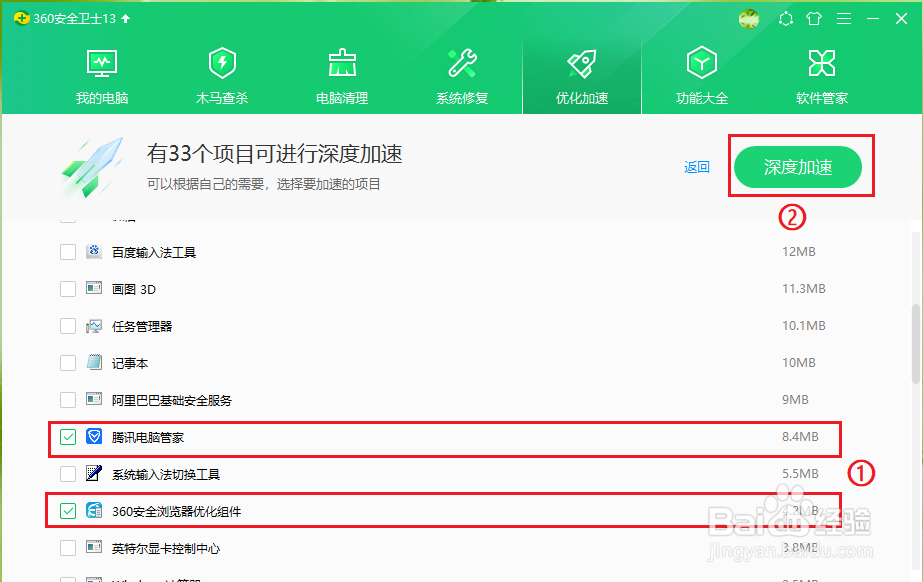Click the 深度加速 button
Image resolution: width=923 pixels, height=582 pixels.
pos(798,167)
